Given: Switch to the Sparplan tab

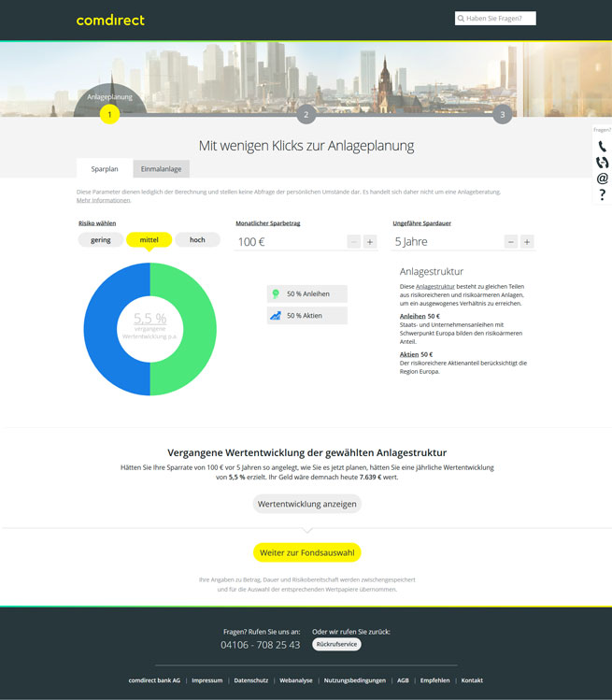Looking at the screenshot, I should coord(105,169).
